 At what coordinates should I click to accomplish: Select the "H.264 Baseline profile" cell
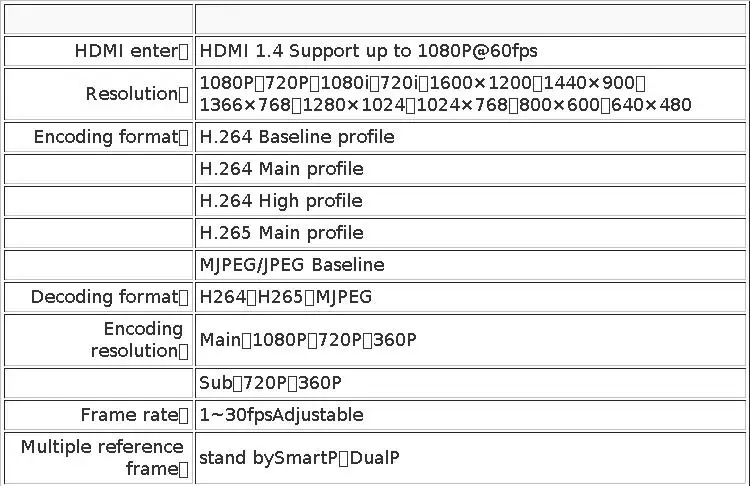pos(297,137)
